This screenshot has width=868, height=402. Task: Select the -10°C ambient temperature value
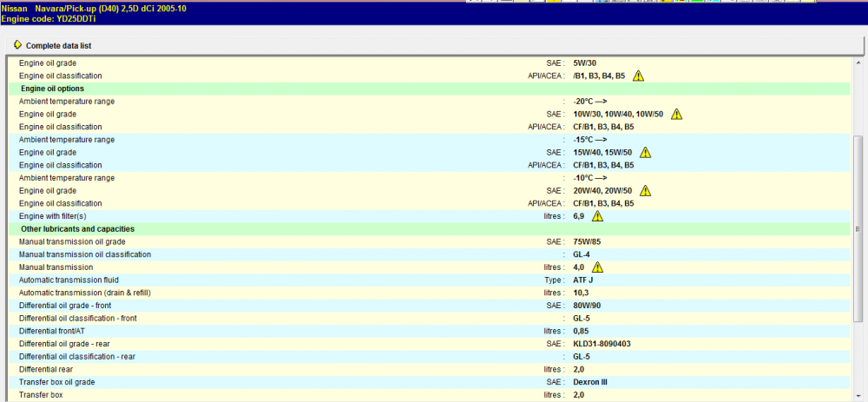(590, 178)
